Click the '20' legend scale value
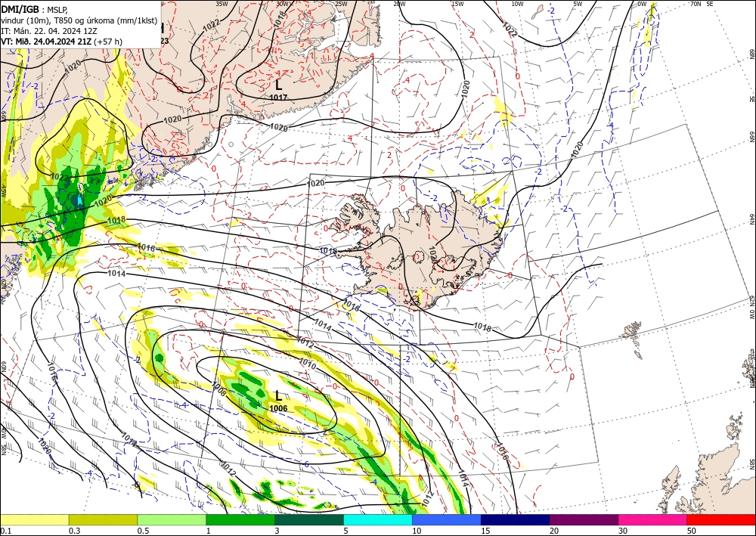The height and width of the screenshot is (536, 756). (554, 531)
